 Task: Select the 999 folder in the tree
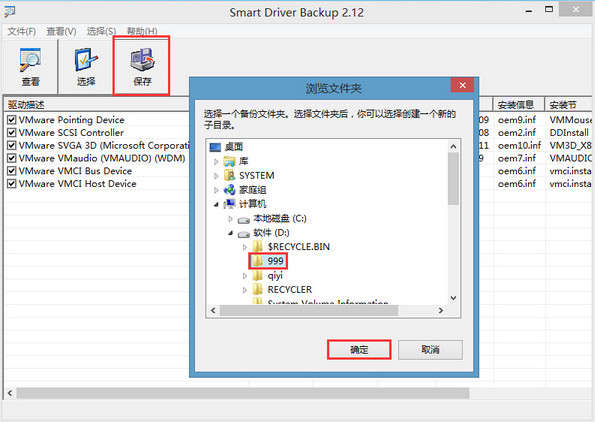[x=268, y=261]
